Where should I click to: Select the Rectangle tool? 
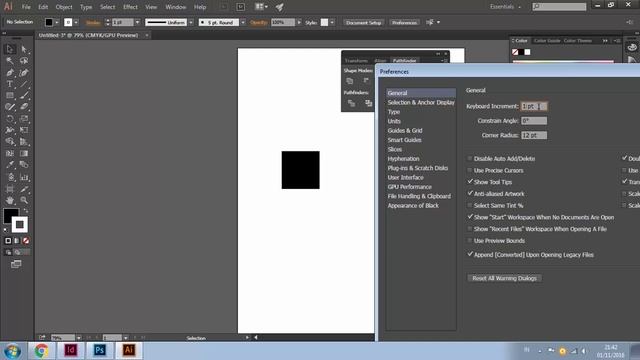coord(10,96)
